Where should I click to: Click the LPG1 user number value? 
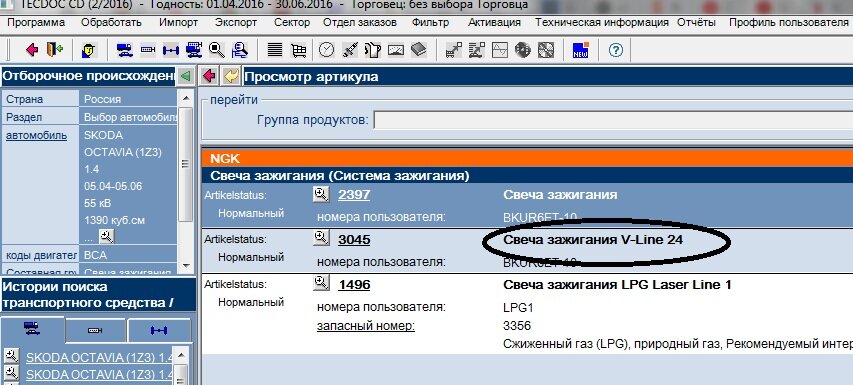518,308
